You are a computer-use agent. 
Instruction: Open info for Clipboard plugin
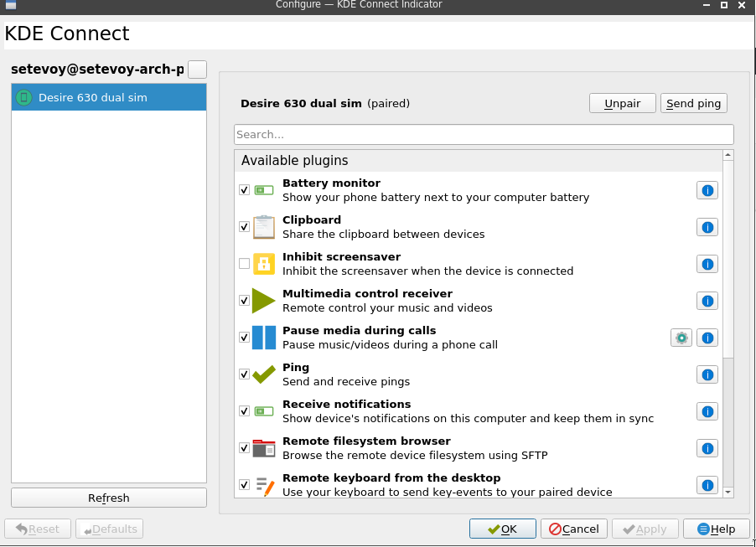707,227
